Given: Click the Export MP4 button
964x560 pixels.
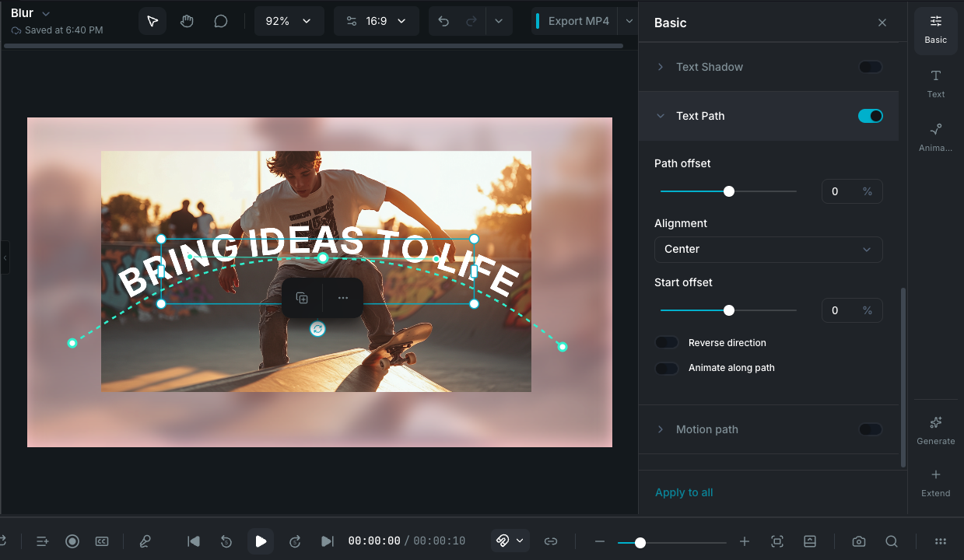Looking at the screenshot, I should 578,21.
